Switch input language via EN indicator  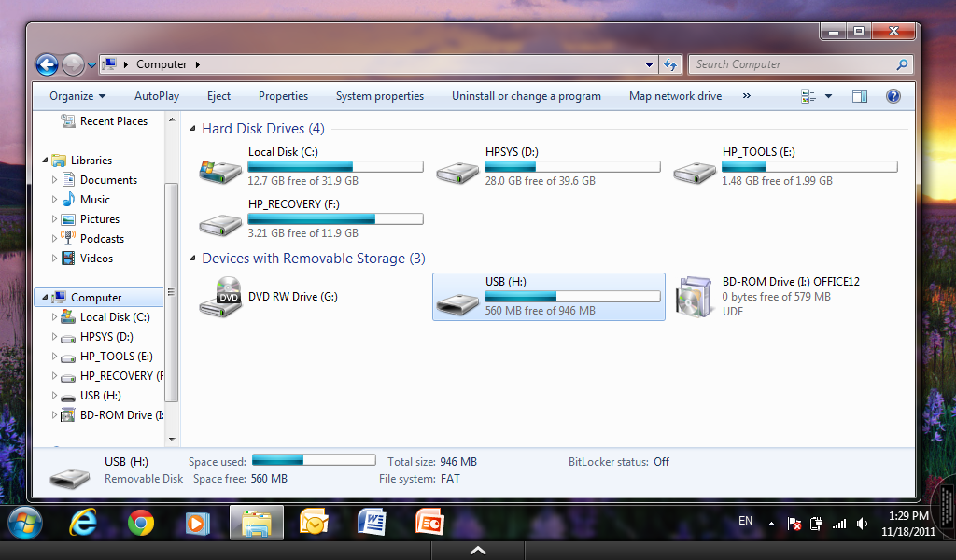[x=745, y=522]
